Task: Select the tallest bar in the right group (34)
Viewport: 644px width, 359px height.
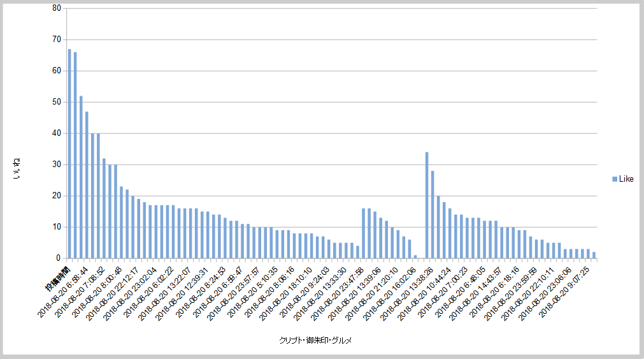Action: pos(427,205)
